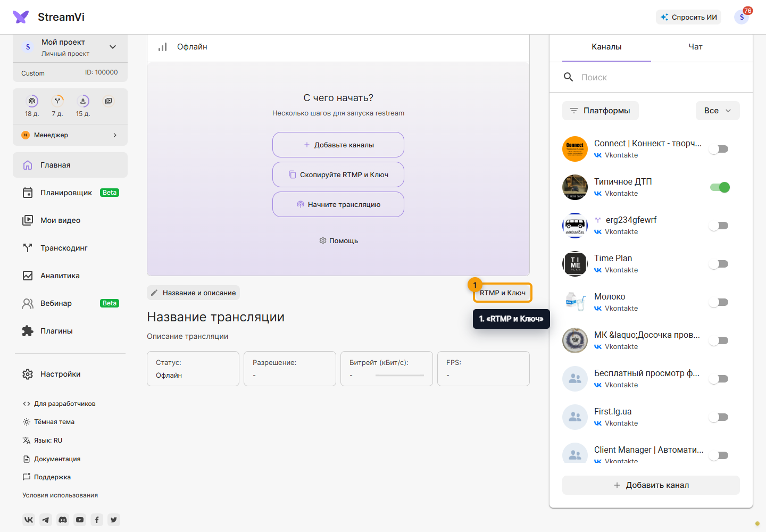This screenshot has height=532, width=766.
Task: Click the Скопируйте RTMP и Ключ button
Action: (338, 174)
